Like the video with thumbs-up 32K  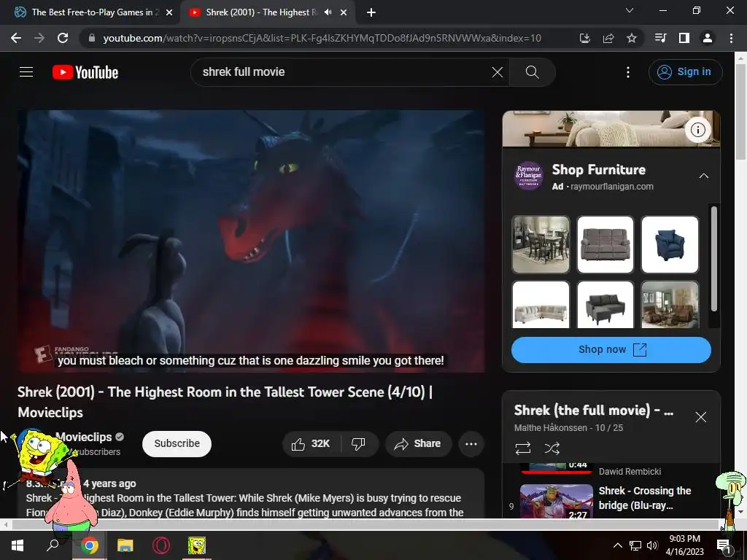point(311,444)
